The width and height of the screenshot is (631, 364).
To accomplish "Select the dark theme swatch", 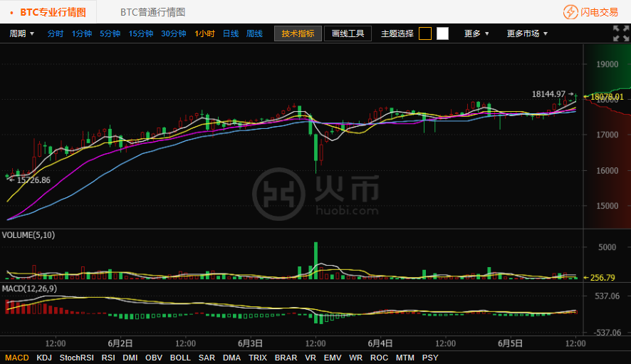I will click(x=425, y=33).
